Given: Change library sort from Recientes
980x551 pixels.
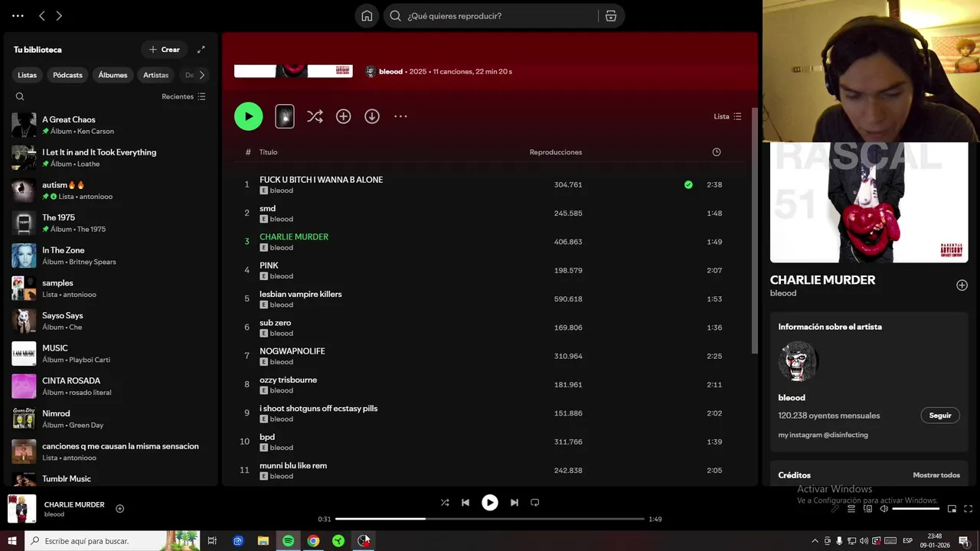Looking at the screenshot, I should [184, 96].
